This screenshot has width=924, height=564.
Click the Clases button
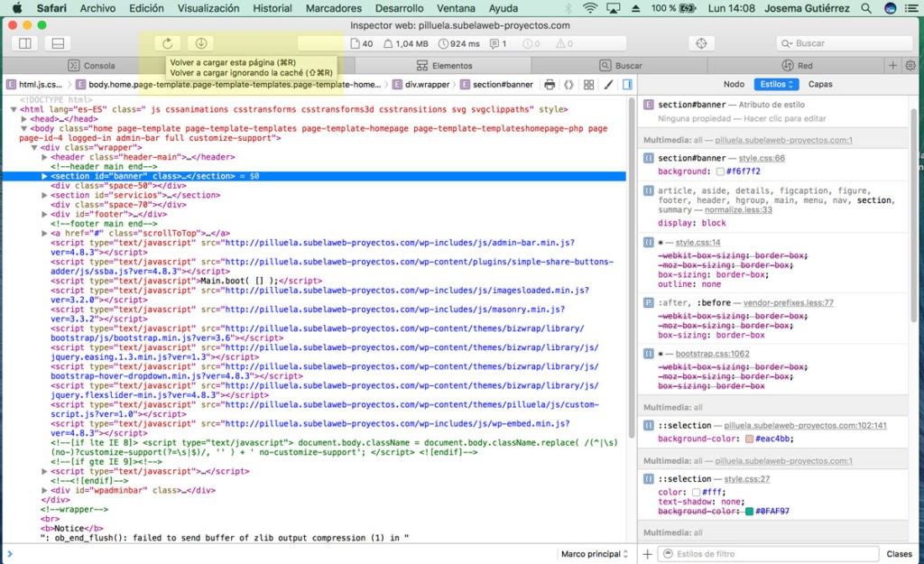[x=899, y=554]
